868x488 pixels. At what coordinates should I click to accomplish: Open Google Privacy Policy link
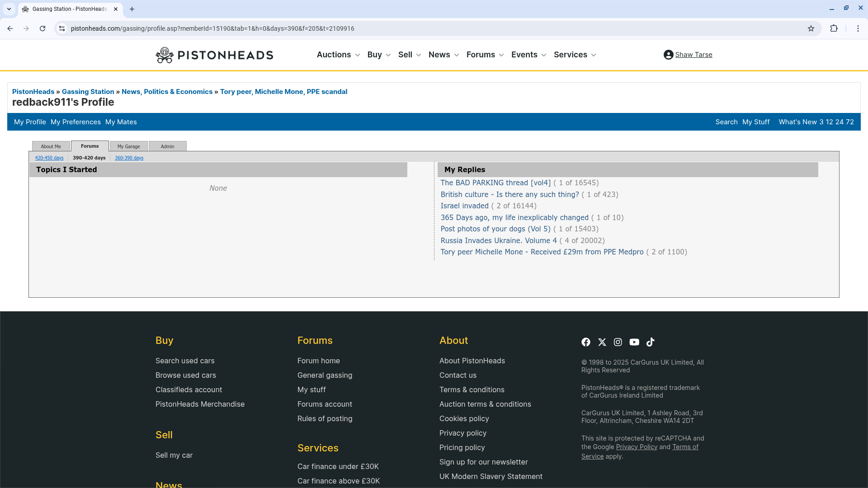(x=637, y=447)
